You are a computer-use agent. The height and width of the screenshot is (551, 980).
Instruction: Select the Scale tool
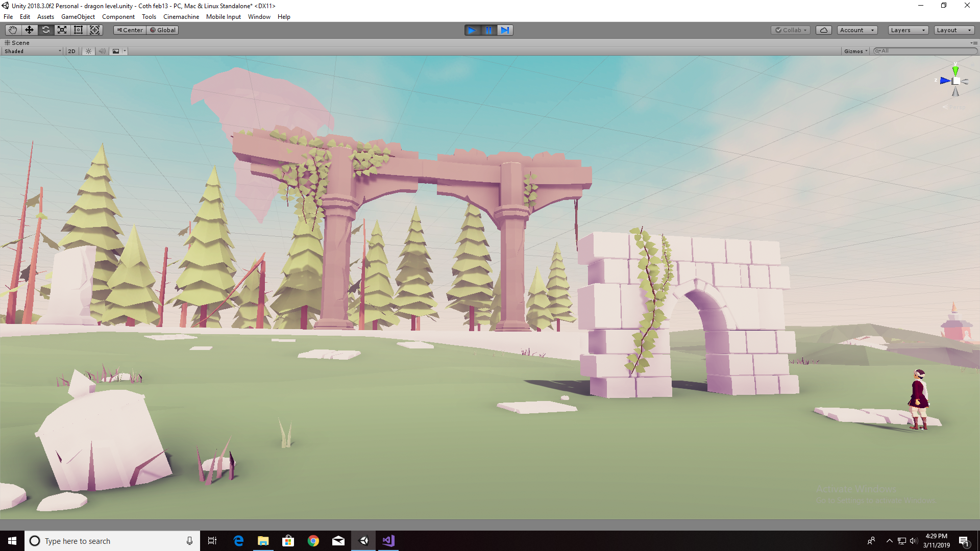pos(62,30)
